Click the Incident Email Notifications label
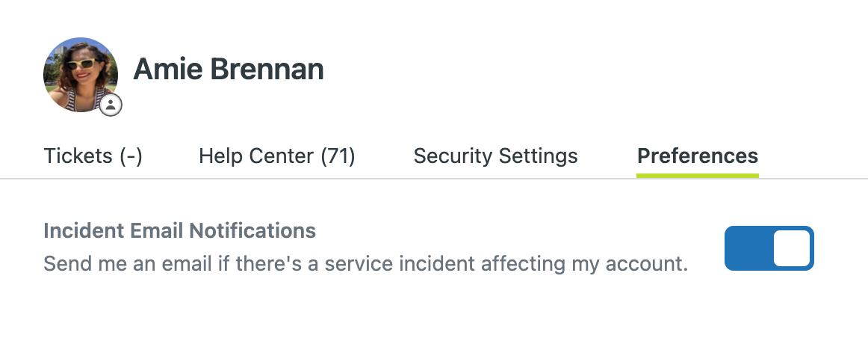868x341 pixels. click(180, 230)
